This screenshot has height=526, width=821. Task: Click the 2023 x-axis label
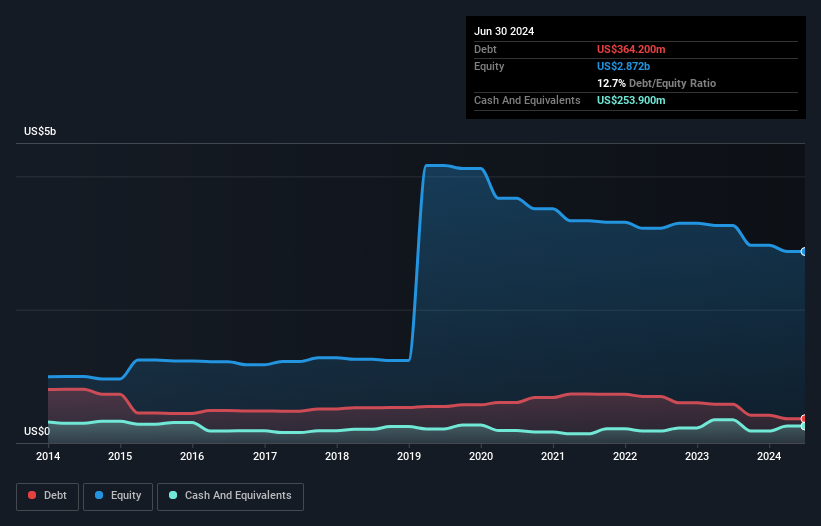pos(697,456)
